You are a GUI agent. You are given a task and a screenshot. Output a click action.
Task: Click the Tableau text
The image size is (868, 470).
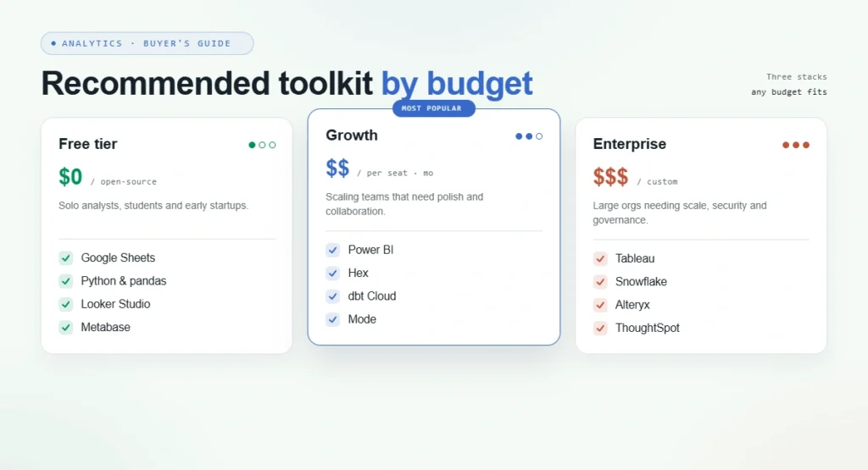pos(635,258)
